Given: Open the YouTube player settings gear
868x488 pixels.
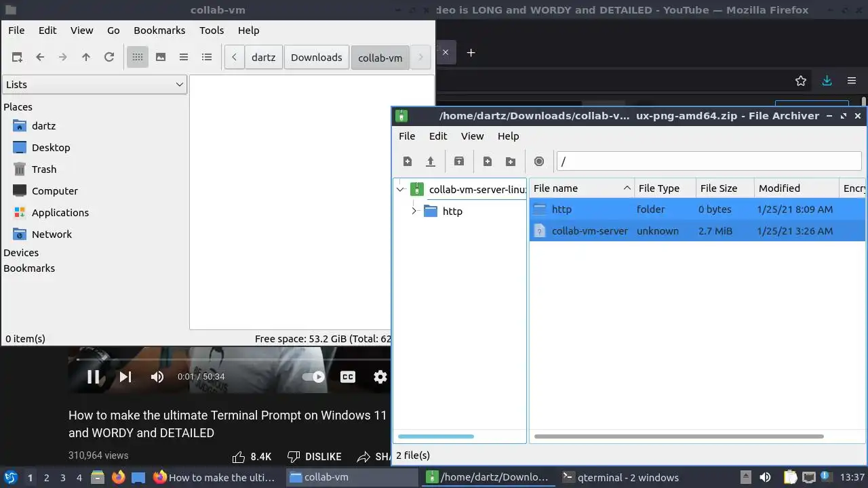Looking at the screenshot, I should coord(380,377).
